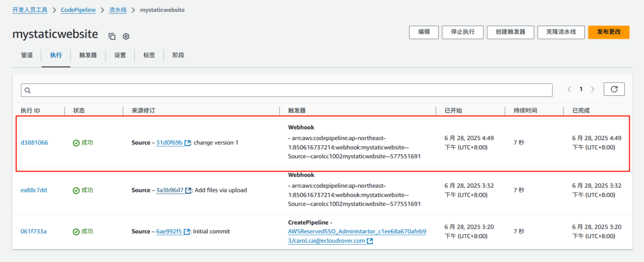Open external link icon beside 31d0f69b
The image size is (644, 262).
188,143
